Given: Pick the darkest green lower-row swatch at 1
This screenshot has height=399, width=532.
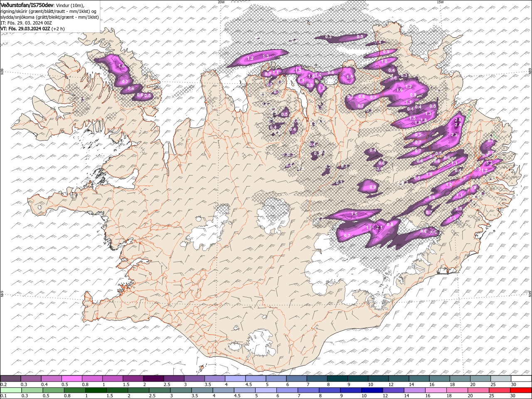Looking at the screenshot, I should 96,390.
